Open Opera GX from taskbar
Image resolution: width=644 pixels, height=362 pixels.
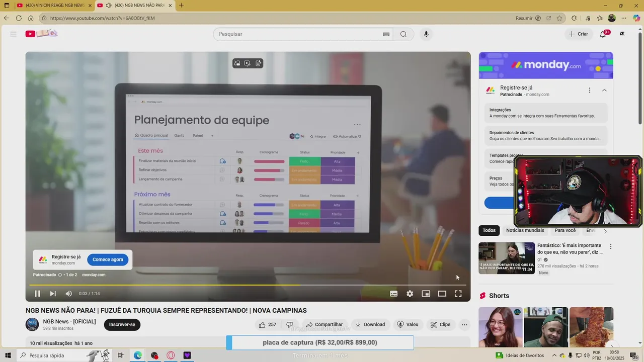[x=171, y=355]
